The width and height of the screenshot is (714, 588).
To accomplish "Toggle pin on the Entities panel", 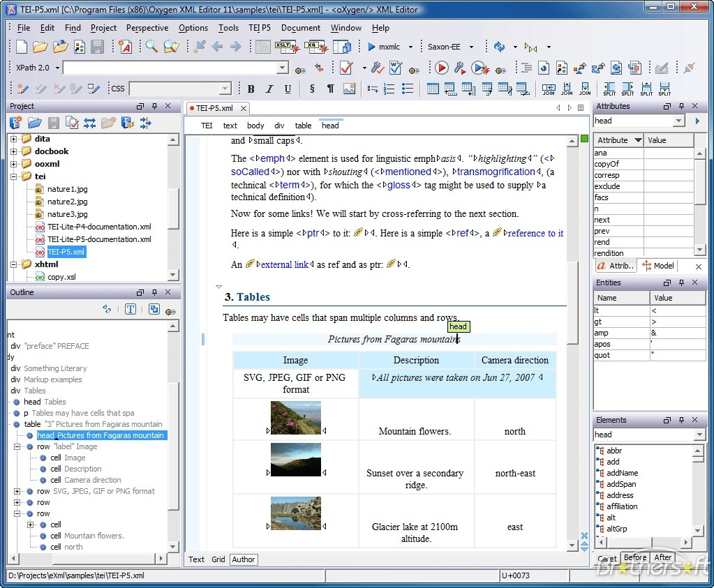I will (681, 282).
